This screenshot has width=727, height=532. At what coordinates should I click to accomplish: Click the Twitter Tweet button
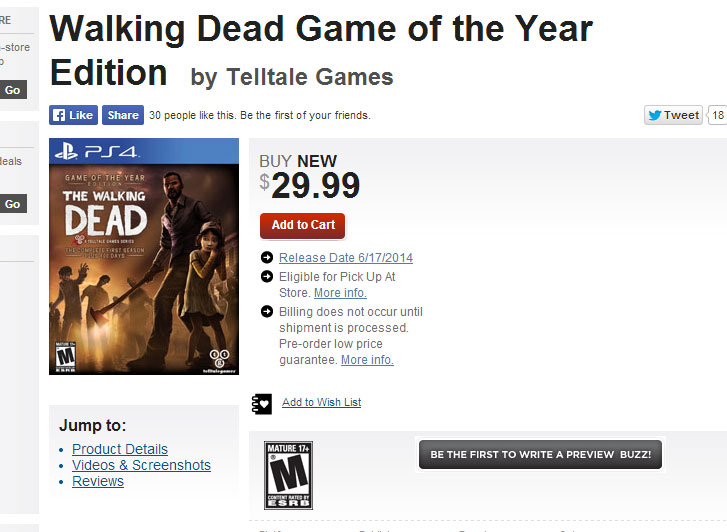pyautogui.click(x=674, y=115)
